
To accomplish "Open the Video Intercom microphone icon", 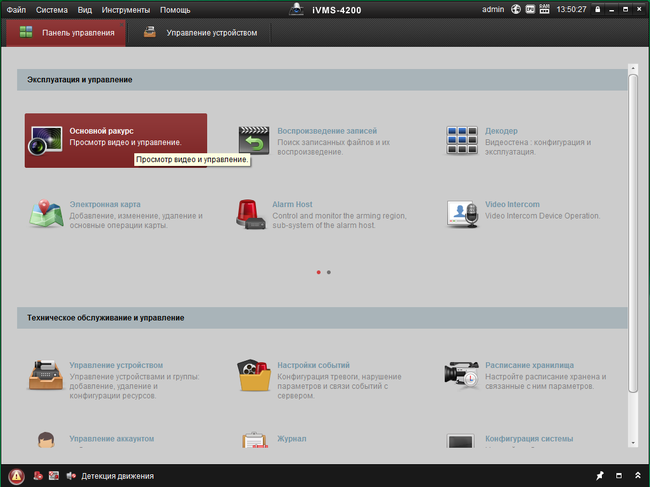I will (463, 214).
